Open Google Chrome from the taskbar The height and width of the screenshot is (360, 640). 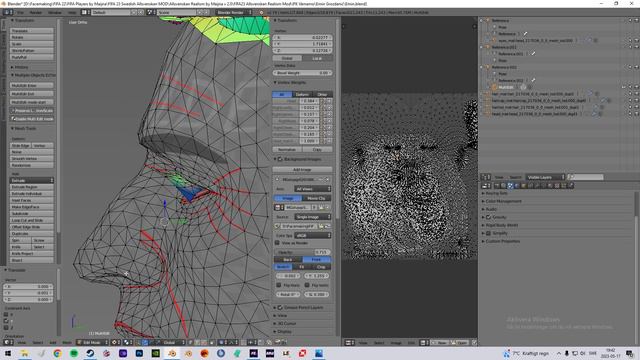[x=58, y=353]
